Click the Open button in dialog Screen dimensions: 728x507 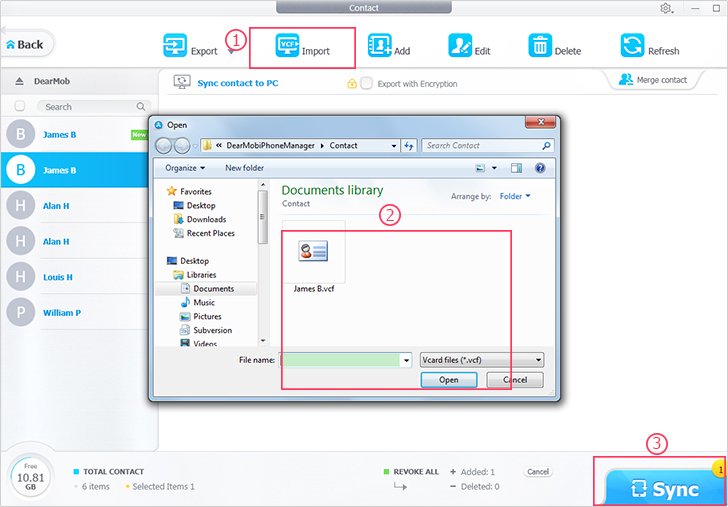pyautogui.click(x=448, y=380)
